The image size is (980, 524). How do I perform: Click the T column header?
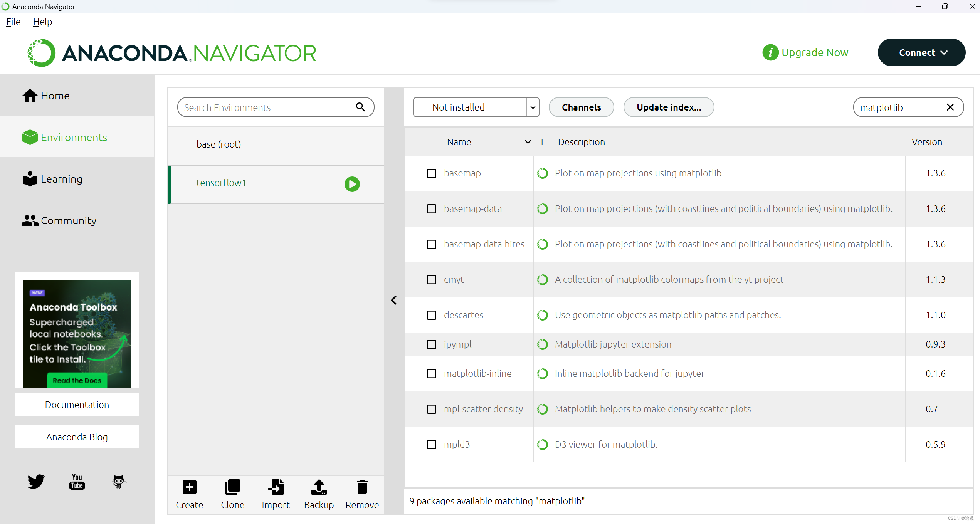point(542,142)
